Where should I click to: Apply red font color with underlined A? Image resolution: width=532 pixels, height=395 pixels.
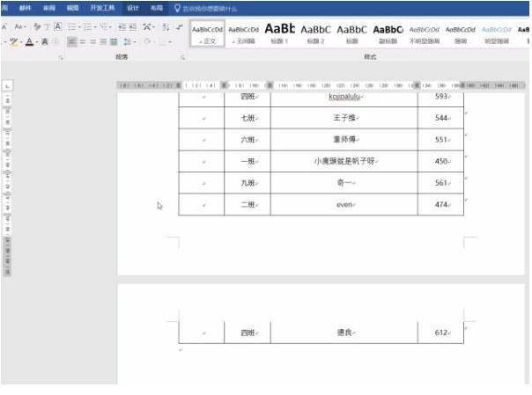30,42
